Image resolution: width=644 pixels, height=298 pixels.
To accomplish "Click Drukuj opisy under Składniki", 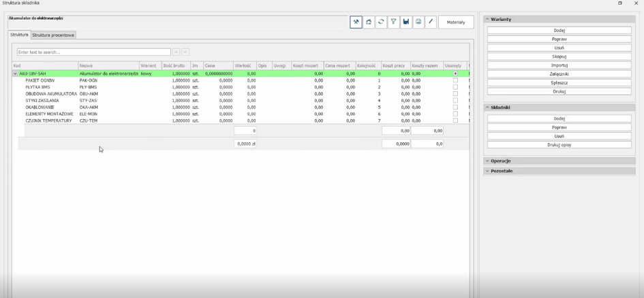I will (x=559, y=145).
